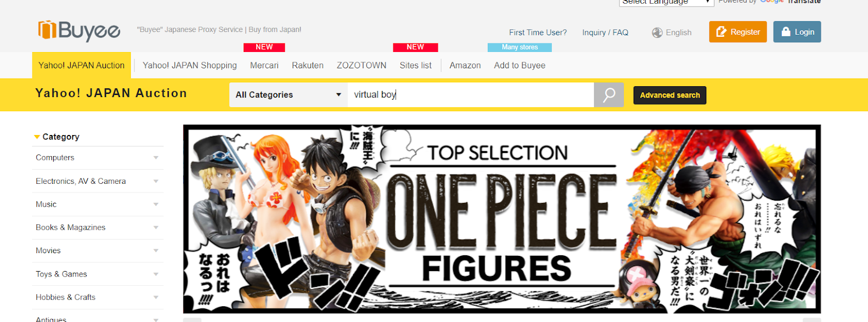Open the Mercari tab
The width and height of the screenshot is (868, 322).
click(264, 66)
